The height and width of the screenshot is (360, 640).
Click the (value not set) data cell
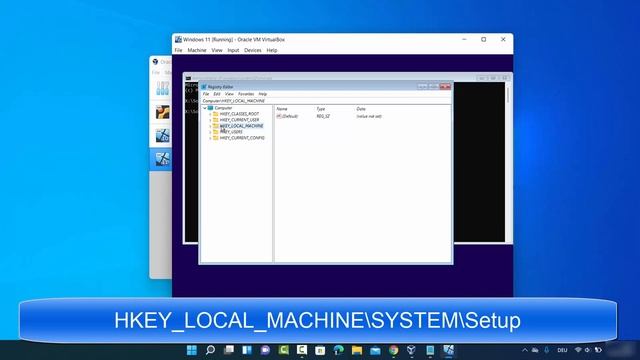369,116
